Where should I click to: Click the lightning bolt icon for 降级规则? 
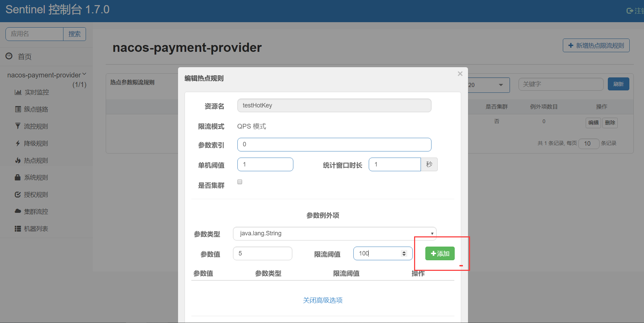coord(18,143)
